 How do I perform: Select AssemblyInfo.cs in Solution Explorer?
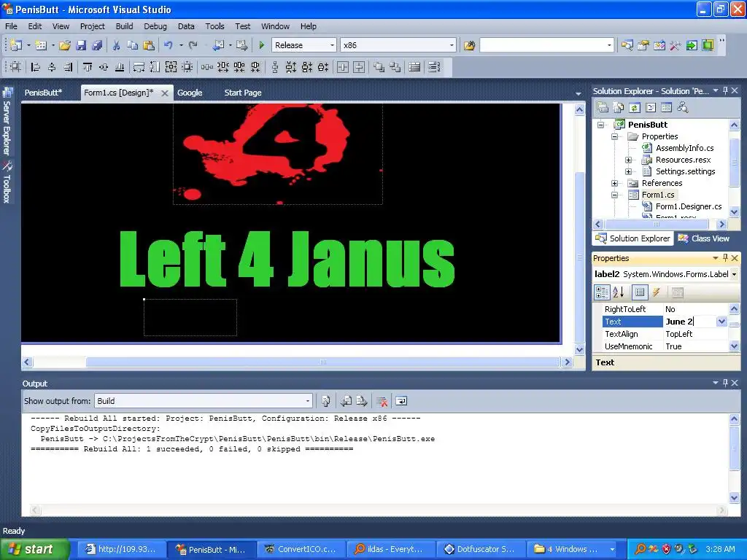click(684, 148)
